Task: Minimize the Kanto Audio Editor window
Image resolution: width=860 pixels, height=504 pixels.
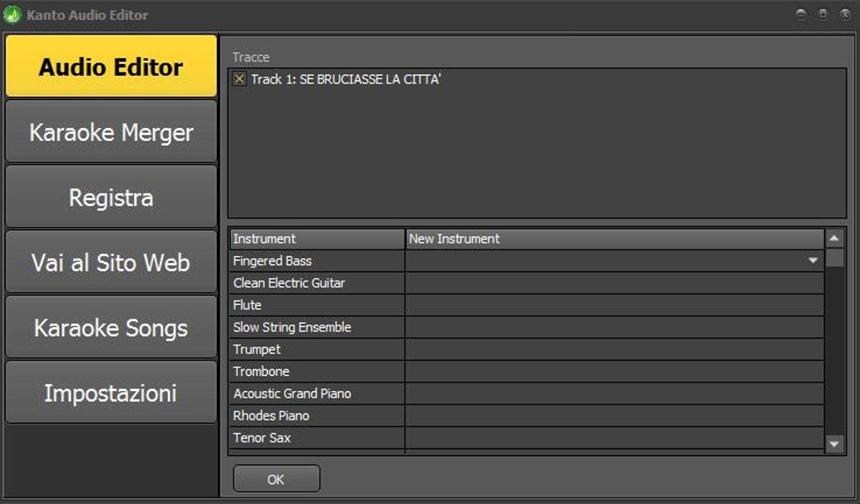Action: [x=801, y=15]
